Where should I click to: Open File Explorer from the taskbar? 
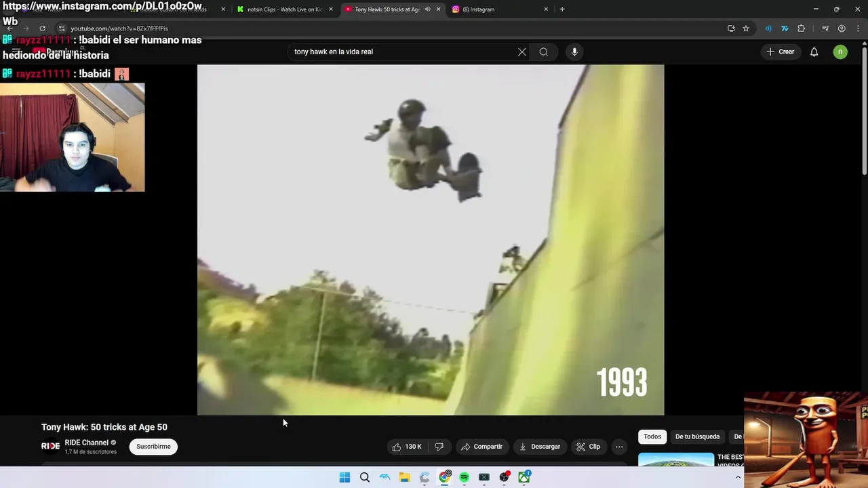click(x=404, y=477)
